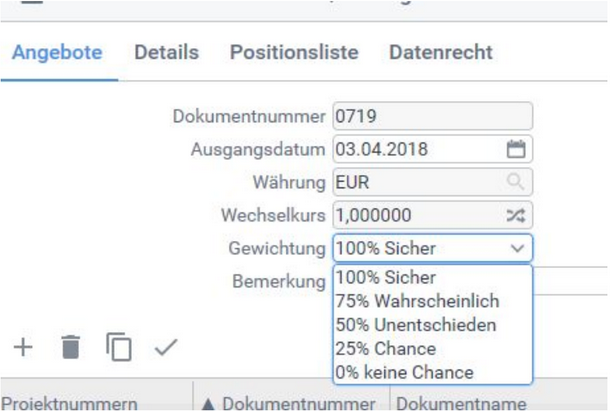Duplicate entry with the copy icon
The image size is (612, 412).
[119, 347]
